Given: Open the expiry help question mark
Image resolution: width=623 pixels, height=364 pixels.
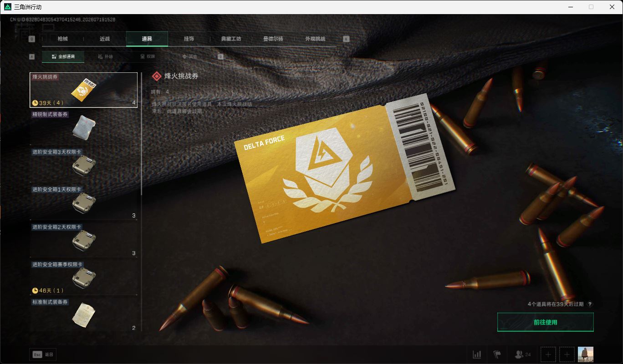Looking at the screenshot, I should (590, 304).
